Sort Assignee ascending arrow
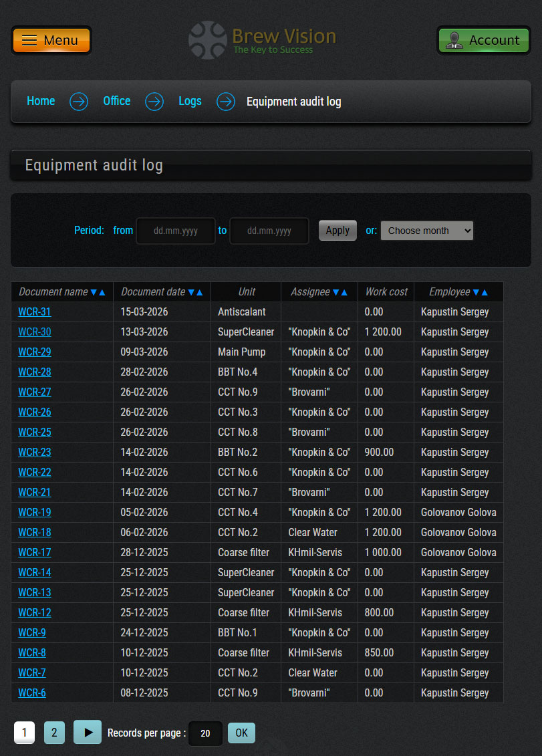Viewport: 542px width, 756px height. click(x=344, y=292)
